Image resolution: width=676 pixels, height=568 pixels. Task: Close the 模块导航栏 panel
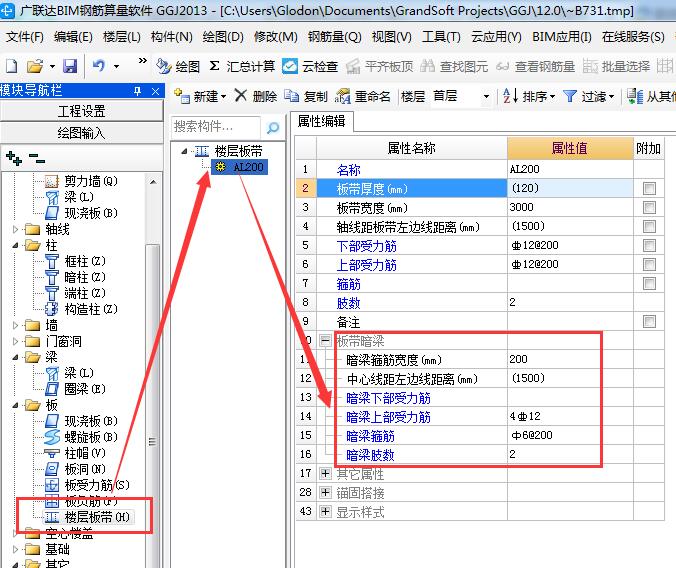click(x=156, y=91)
